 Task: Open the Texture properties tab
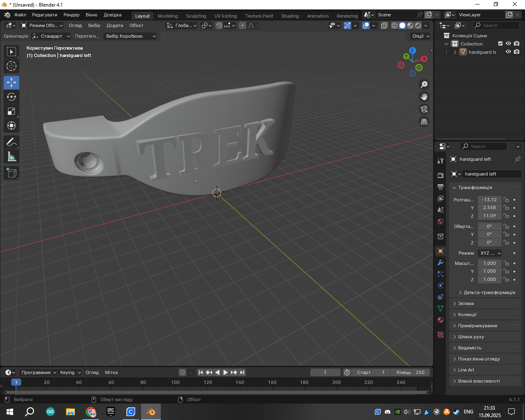[441, 335]
